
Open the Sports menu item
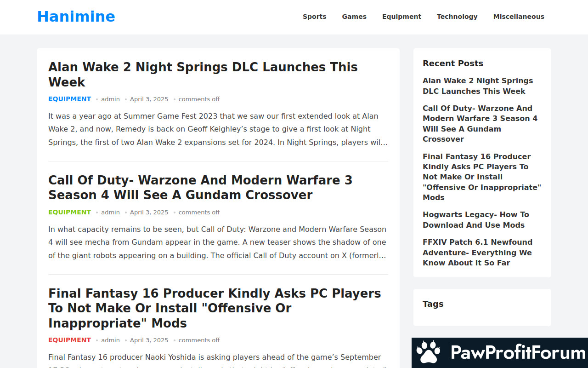[314, 17]
